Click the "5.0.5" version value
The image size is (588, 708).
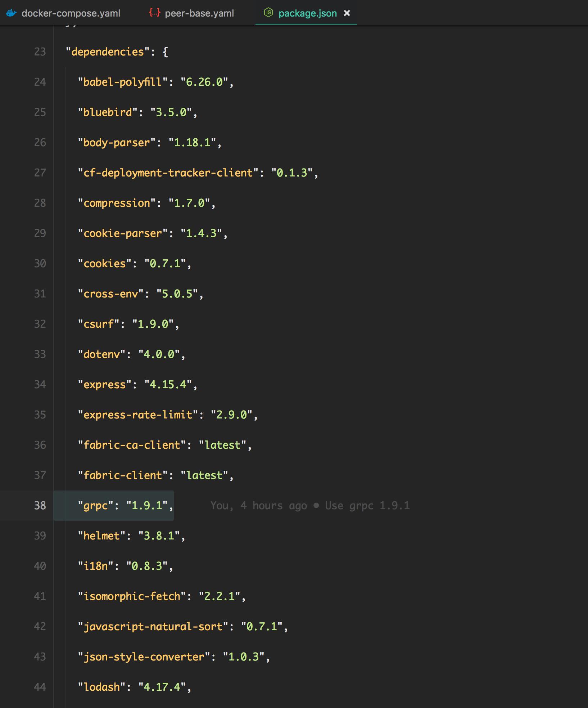pos(177,294)
